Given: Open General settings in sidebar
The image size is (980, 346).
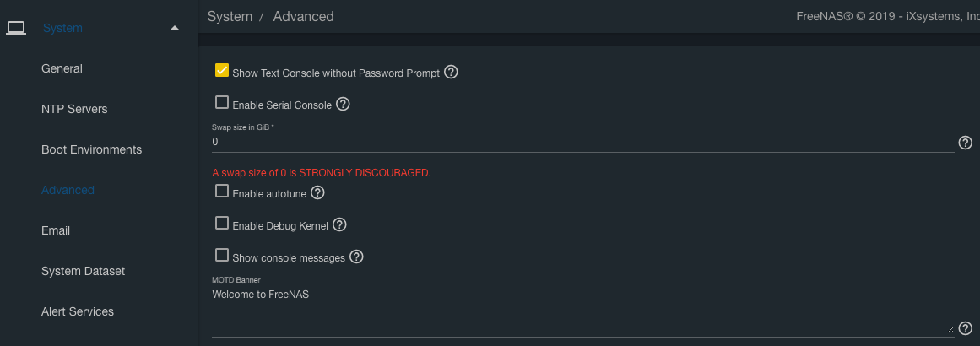Looking at the screenshot, I should [62, 68].
